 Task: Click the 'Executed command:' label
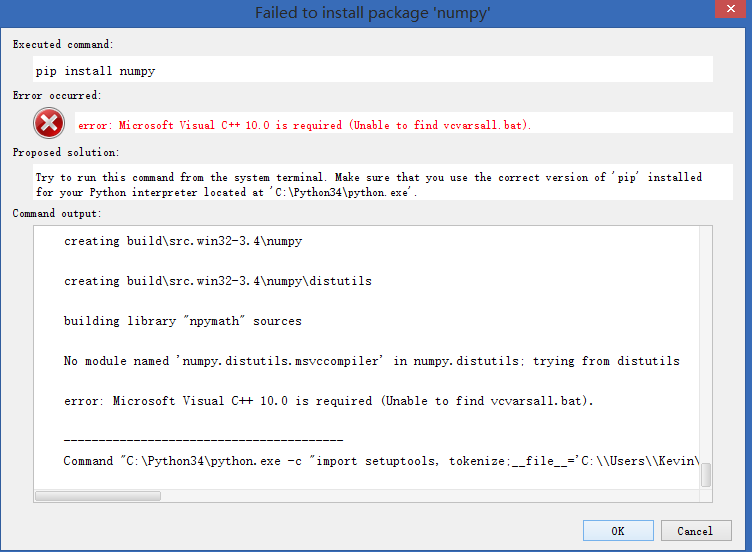63,44
